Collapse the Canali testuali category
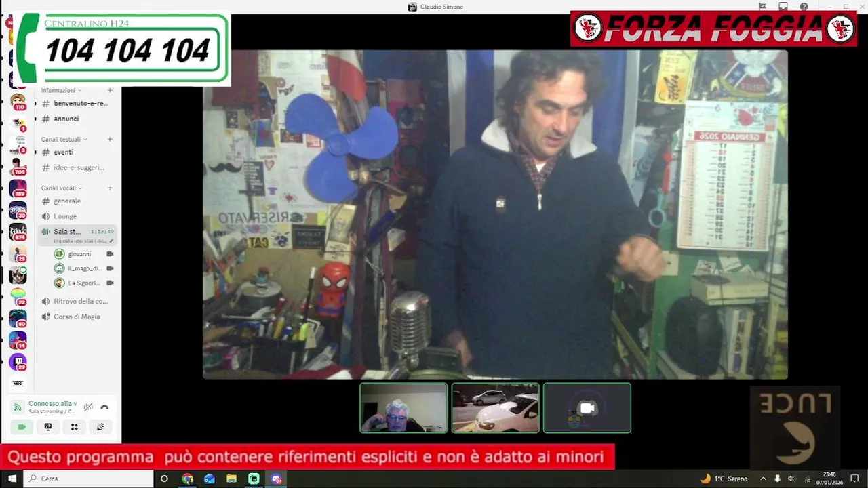 pos(64,139)
